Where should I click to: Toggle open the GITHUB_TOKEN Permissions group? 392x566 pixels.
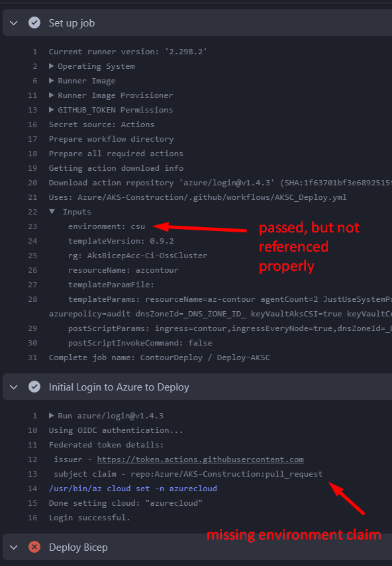[x=52, y=109]
